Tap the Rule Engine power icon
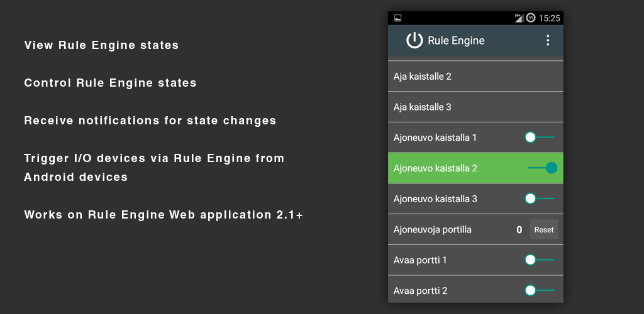The height and width of the screenshot is (314, 644). 414,40
